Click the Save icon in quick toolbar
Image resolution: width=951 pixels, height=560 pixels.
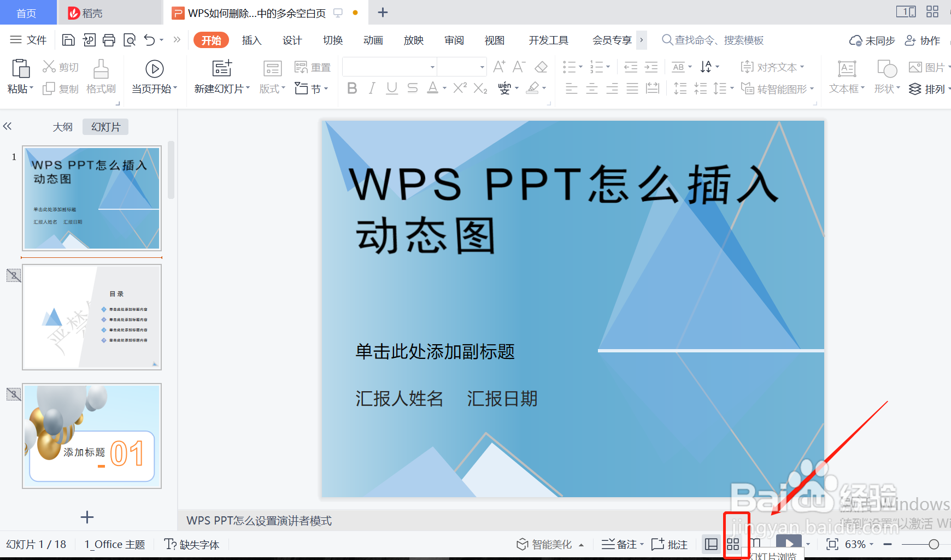(68, 40)
